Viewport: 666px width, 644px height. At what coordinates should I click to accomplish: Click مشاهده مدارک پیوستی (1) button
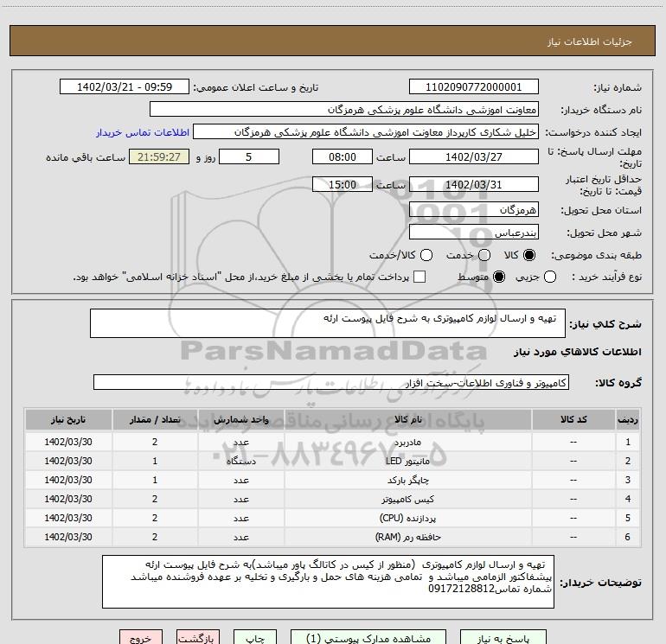point(368,638)
